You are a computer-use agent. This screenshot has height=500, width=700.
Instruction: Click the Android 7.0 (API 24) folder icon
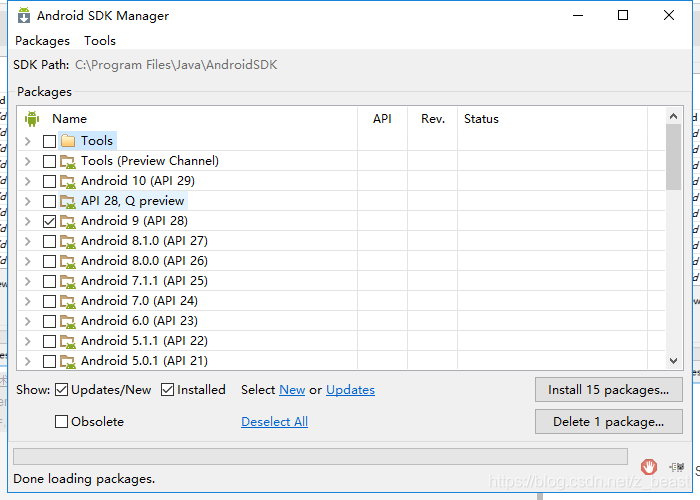click(68, 301)
